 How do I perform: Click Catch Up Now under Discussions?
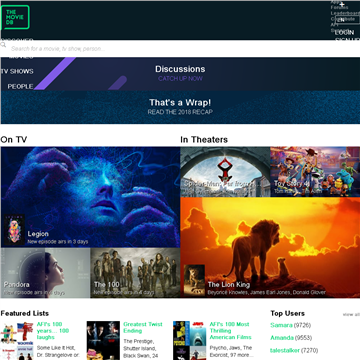pyautogui.click(x=180, y=79)
